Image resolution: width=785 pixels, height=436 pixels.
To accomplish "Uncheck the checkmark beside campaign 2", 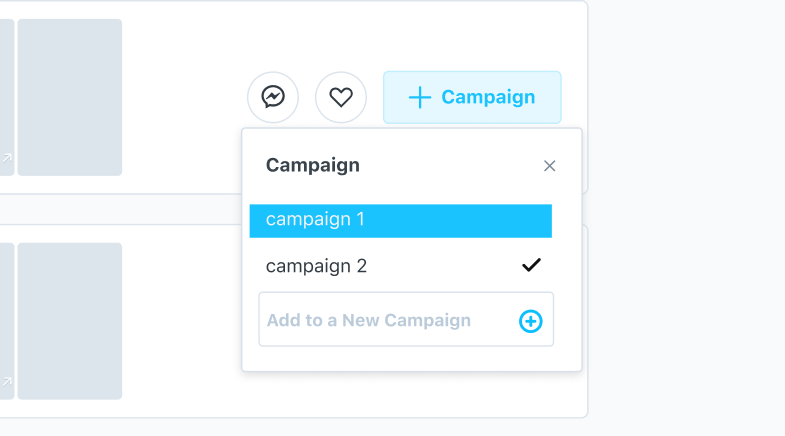I will click(x=531, y=266).
